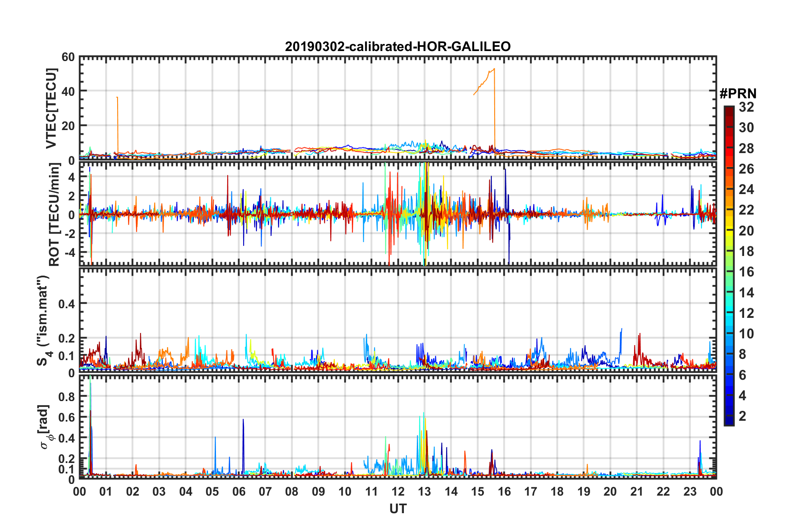Click the orange VTEC peak near 15:30 UT

tap(494, 69)
